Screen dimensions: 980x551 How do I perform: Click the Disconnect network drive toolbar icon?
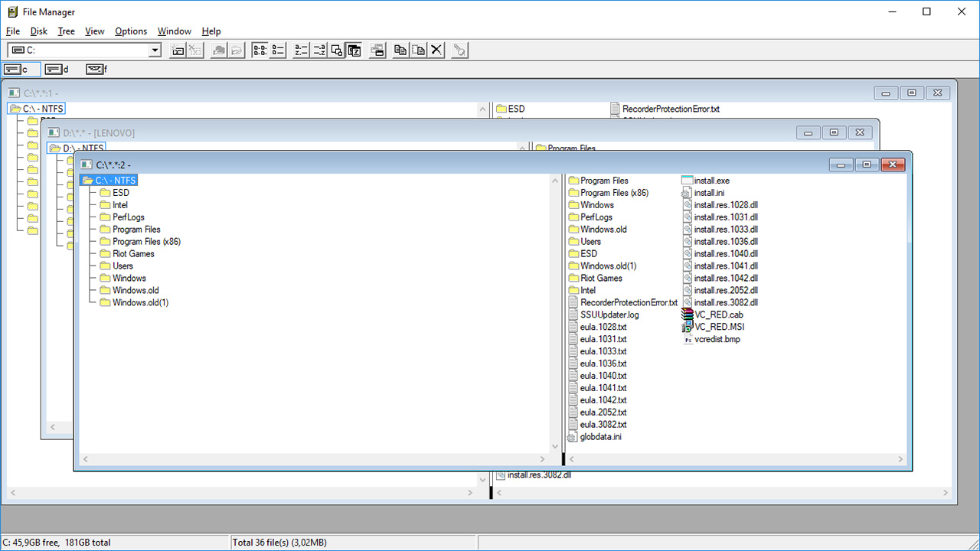(194, 50)
